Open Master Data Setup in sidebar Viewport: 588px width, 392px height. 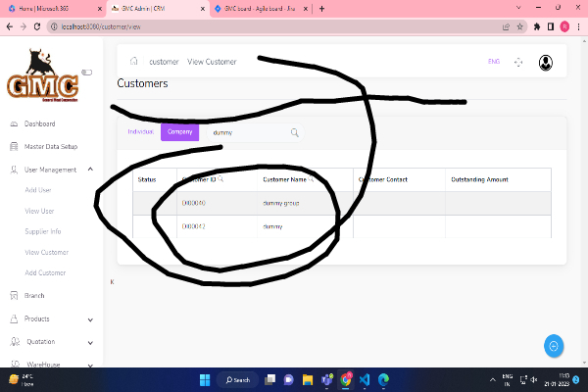[50, 146]
